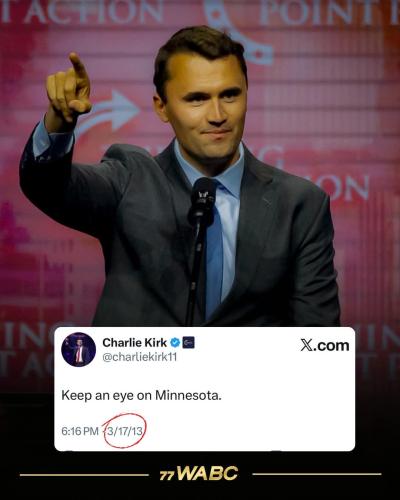Screen dimensions: 400x500
Task: Open the @charliekirk11 handle
Action: click(140, 357)
